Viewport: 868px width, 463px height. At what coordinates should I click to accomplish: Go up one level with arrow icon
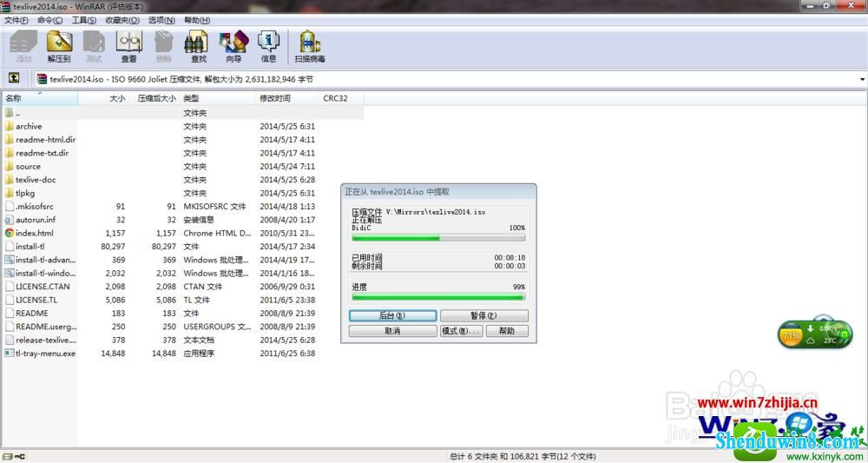(14, 78)
